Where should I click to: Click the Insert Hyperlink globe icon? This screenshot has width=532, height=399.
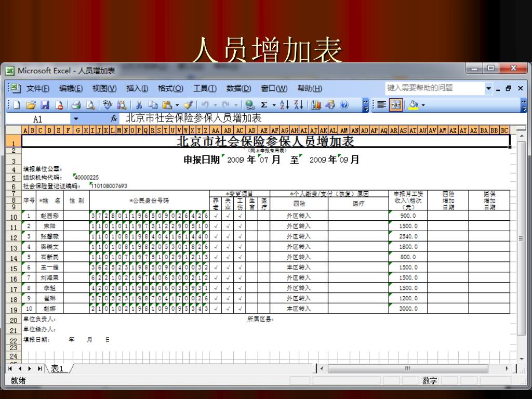coord(250,105)
